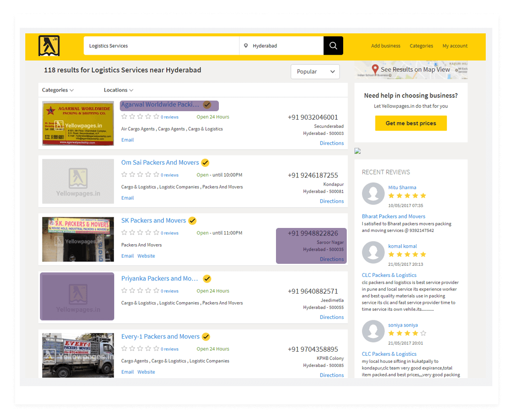Click verified badge next to Agarwal Worldwide Packi
The width and height of the screenshot is (509, 420).
[x=207, y=105]
